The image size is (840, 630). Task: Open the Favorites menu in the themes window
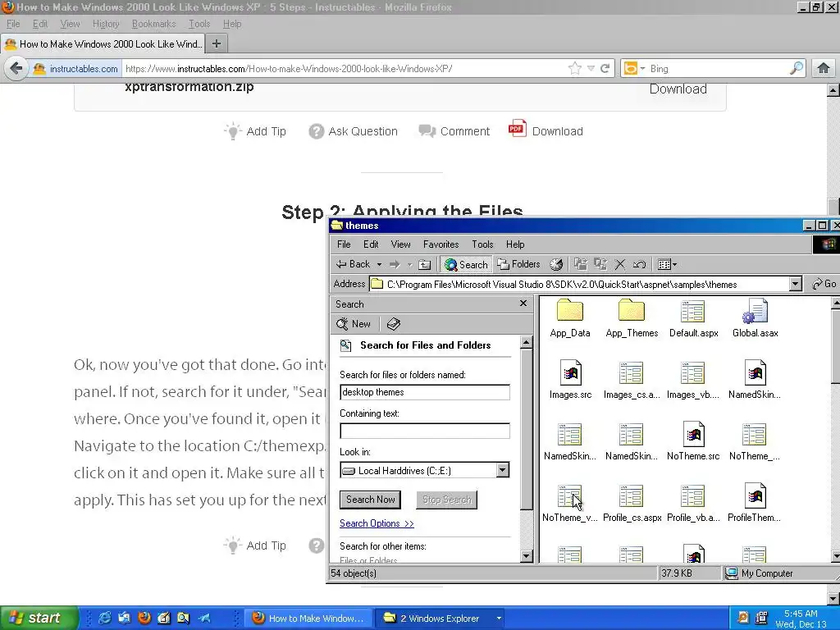[441, 244]
